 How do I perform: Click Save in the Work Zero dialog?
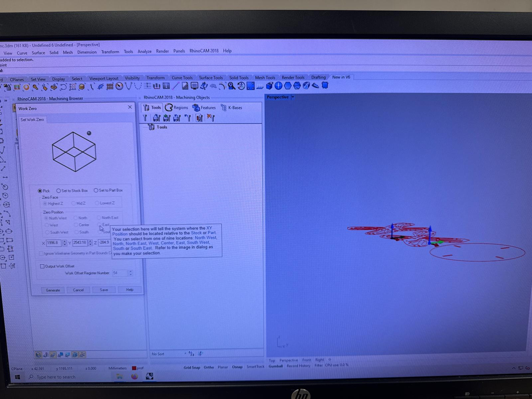[104, 290]
